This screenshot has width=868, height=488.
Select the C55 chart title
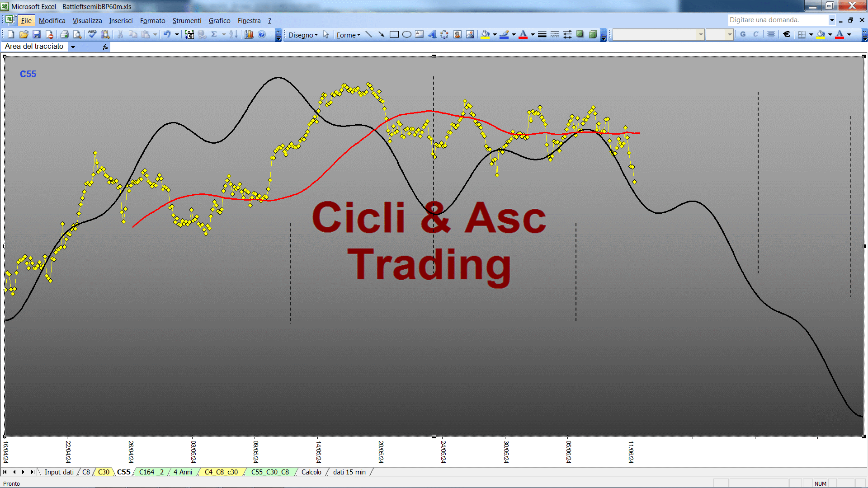(x=28, y=74)
